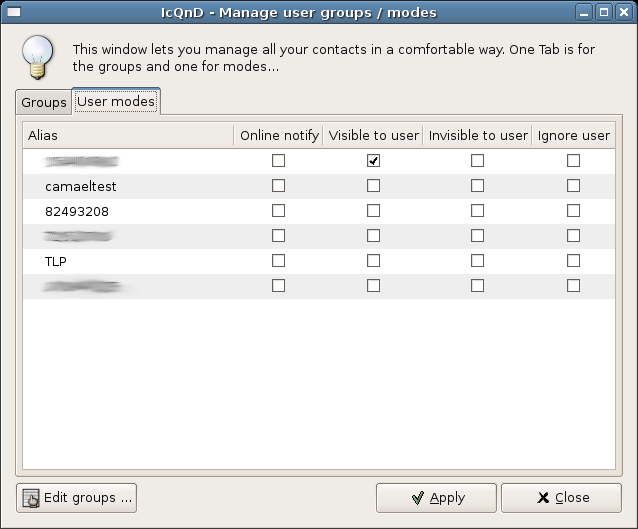
Task: Uncheck Visible to user for first contact
Action: coord(373,160)
